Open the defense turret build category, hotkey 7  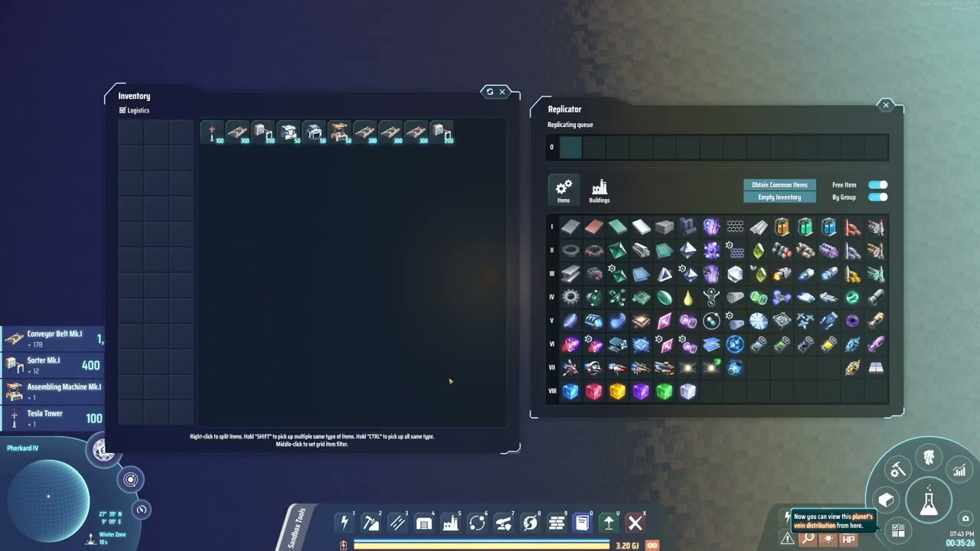pos(503,523)
